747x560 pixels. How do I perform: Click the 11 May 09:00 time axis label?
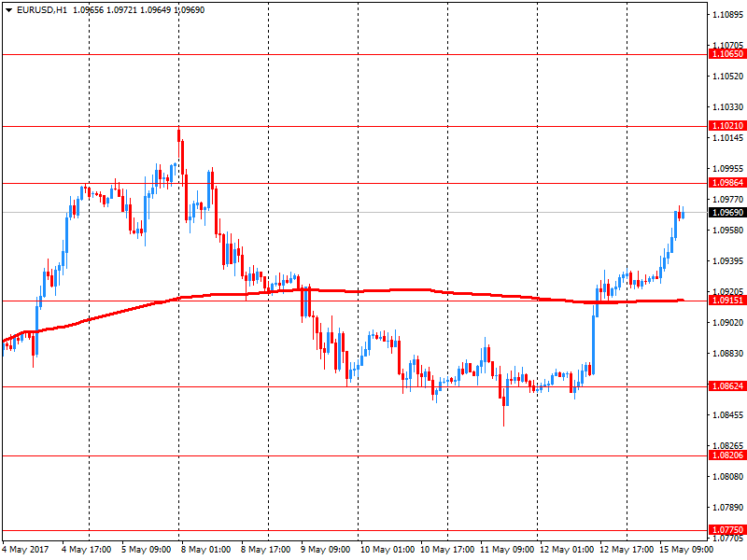pos(507,550)
